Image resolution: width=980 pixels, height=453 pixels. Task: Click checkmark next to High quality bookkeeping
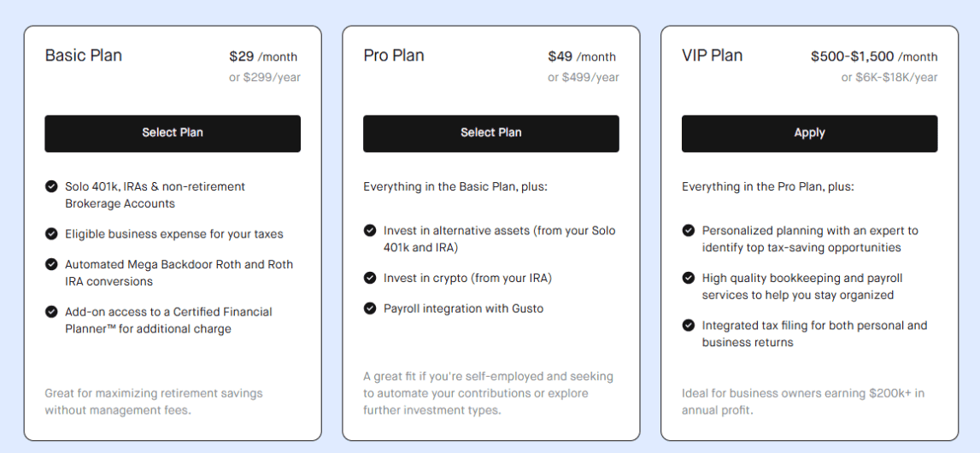pyautogui.click(x=688, y=278)
